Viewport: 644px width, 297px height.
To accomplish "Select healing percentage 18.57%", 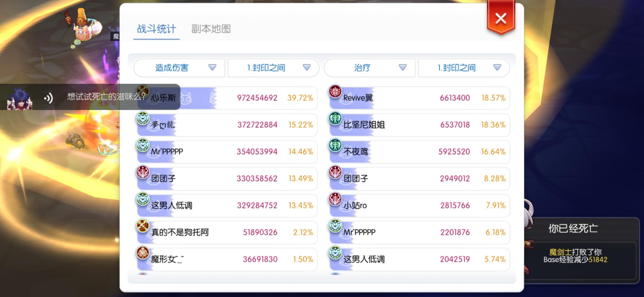I will 493,98.
